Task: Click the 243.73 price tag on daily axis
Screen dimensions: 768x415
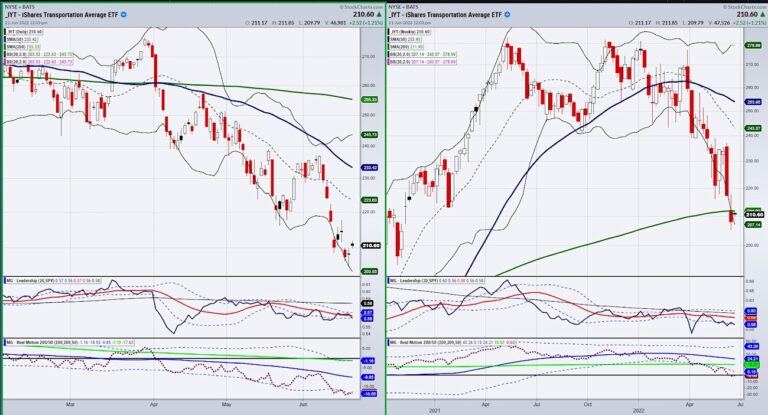Action: coord(370,135)
